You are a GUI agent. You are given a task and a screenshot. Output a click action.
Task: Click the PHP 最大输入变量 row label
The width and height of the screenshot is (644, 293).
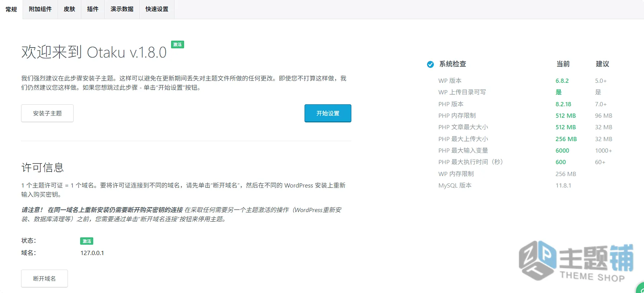tap(463, 150)
